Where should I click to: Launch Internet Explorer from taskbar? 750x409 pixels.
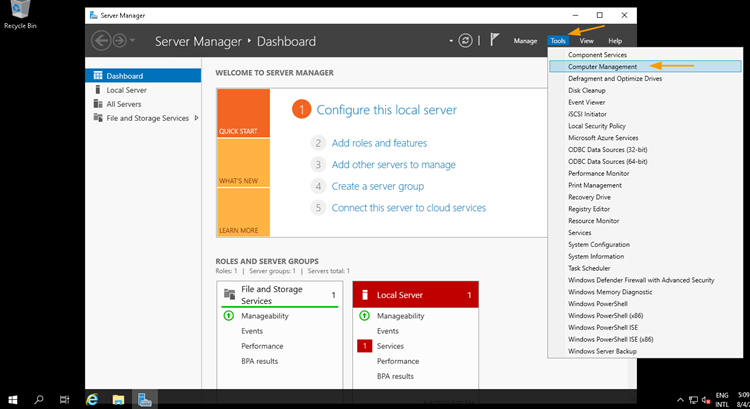point(92,399)
